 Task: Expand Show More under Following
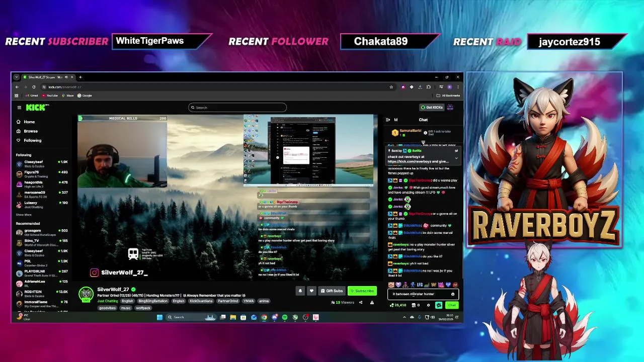[24, 215]
